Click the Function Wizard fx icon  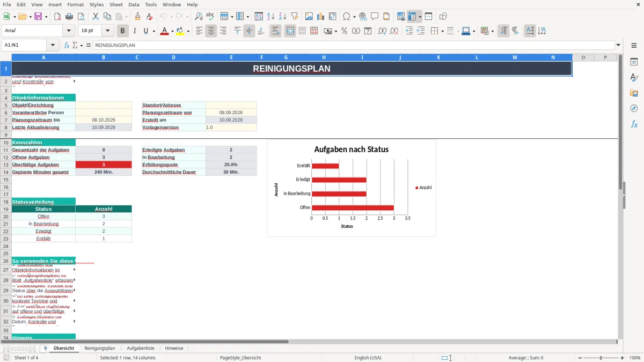tap(67, 45)
